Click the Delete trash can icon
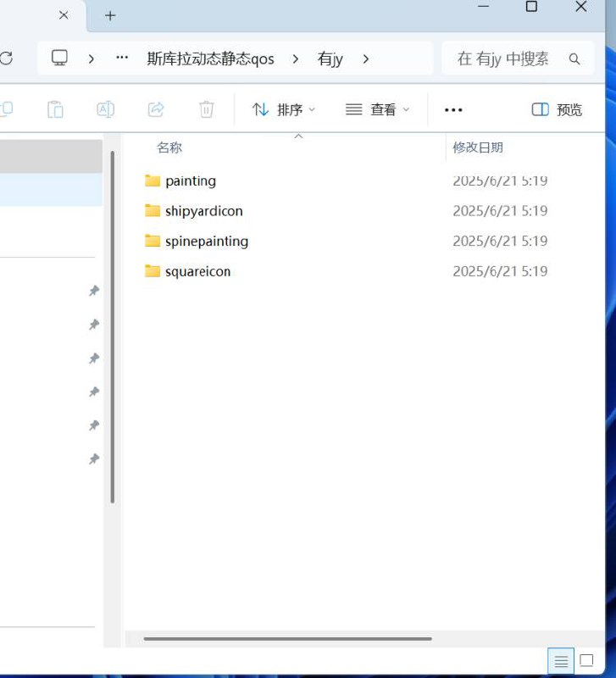Screen dimensions: 616x678 (x=206, y=109)
